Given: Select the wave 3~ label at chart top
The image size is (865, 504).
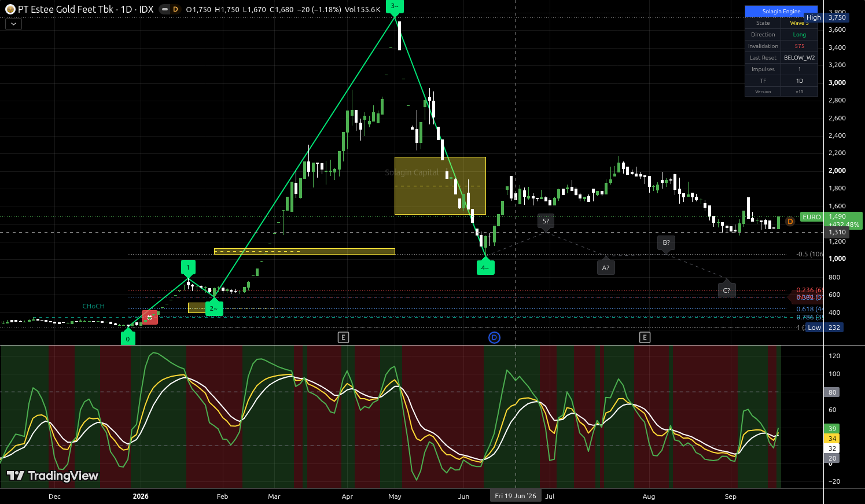Looking at the screenshot, I should (395, 6).
